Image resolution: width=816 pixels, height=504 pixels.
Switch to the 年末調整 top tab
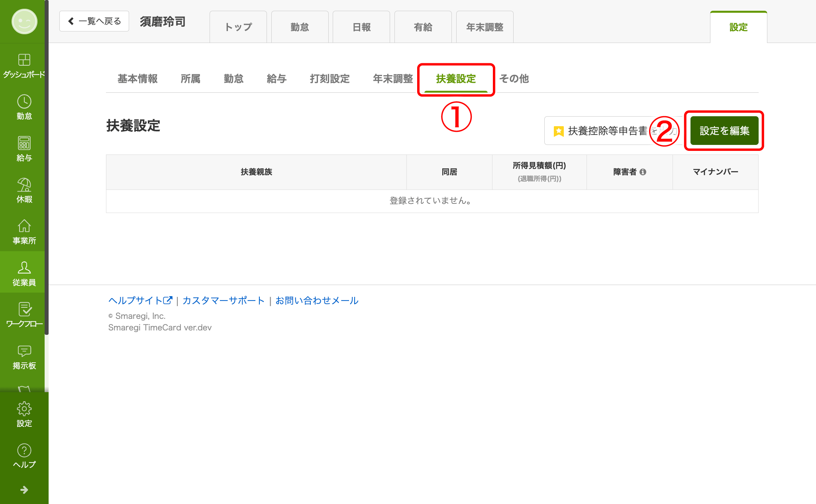pyautogui.click(x=484, y=27)
